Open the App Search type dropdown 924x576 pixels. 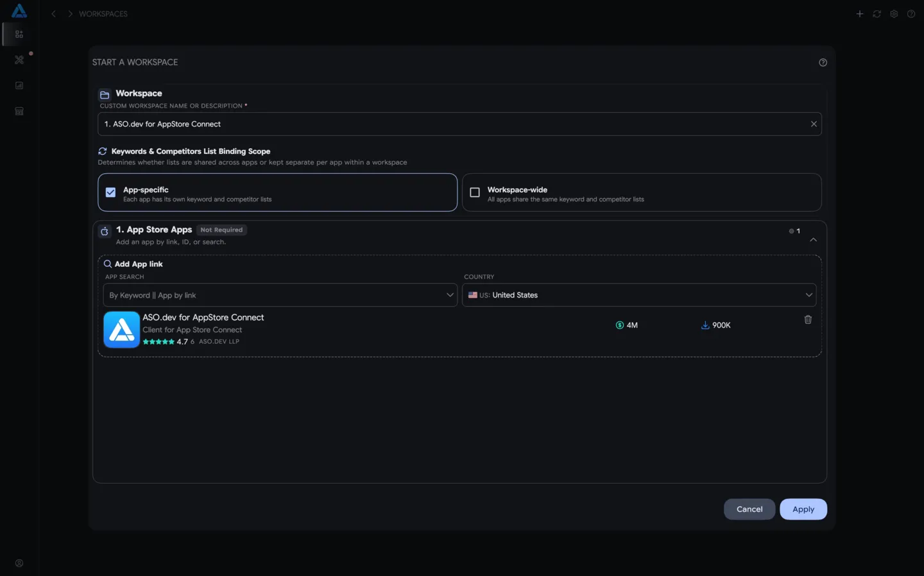click(x=280, y=295)
